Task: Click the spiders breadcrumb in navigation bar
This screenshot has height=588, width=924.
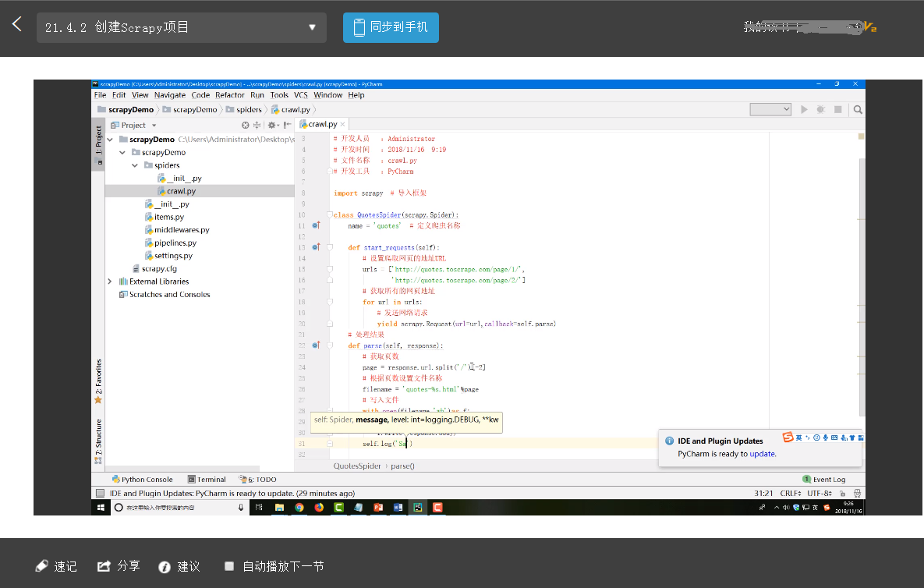Action: click(244, 110)
